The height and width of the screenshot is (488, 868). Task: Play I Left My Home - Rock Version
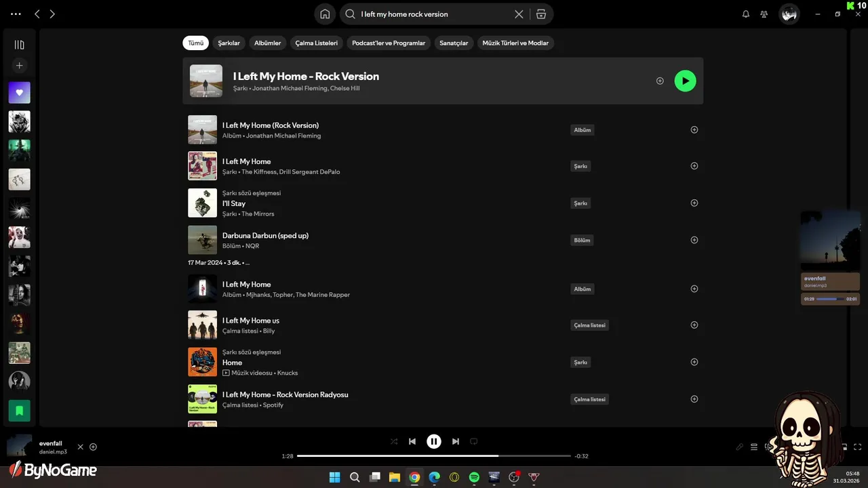pyautogui.click(x=685, y=81)
